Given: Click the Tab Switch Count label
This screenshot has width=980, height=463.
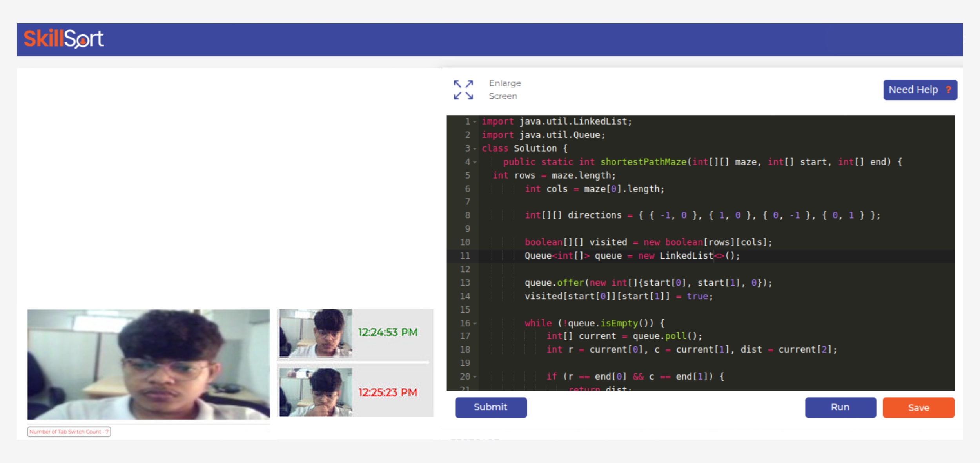Looking at the screenshot, I should 69,432.
